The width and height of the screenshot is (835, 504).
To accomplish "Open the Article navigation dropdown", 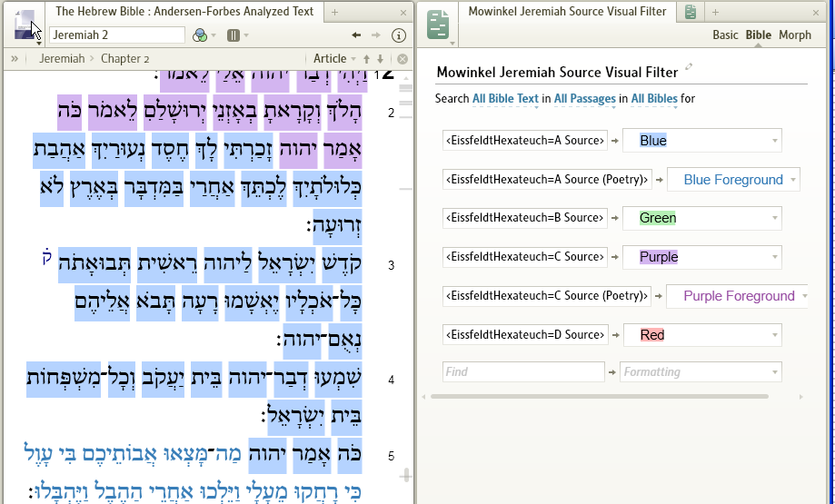I will [x=334, y=58].
